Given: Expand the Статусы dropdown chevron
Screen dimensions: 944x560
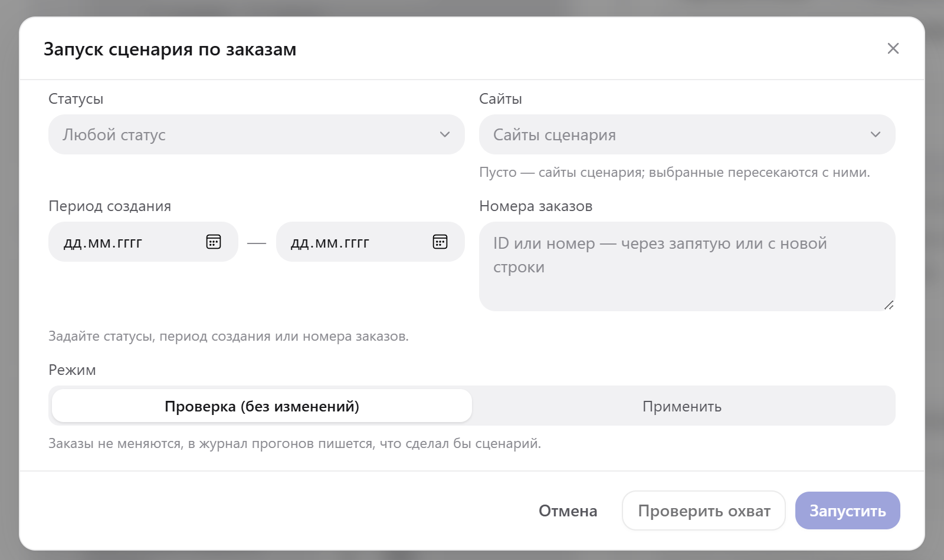Looking at the screenshot, I should (445, 134).
